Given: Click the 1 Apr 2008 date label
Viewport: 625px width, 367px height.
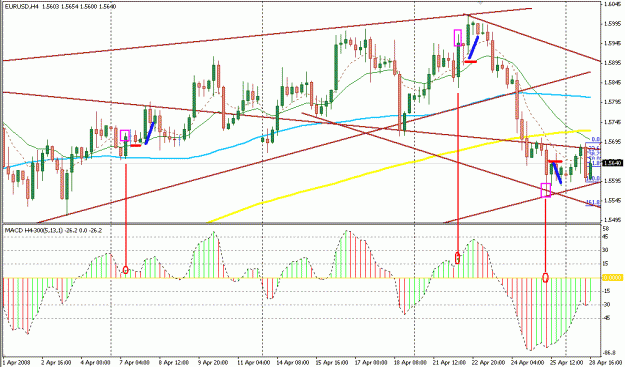Looking at the screenshot, I should pyautogui.click(x=15, y=363).
